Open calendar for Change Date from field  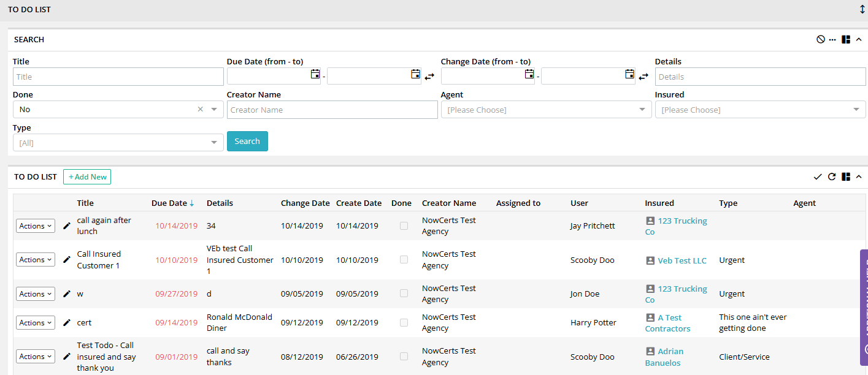529,74
